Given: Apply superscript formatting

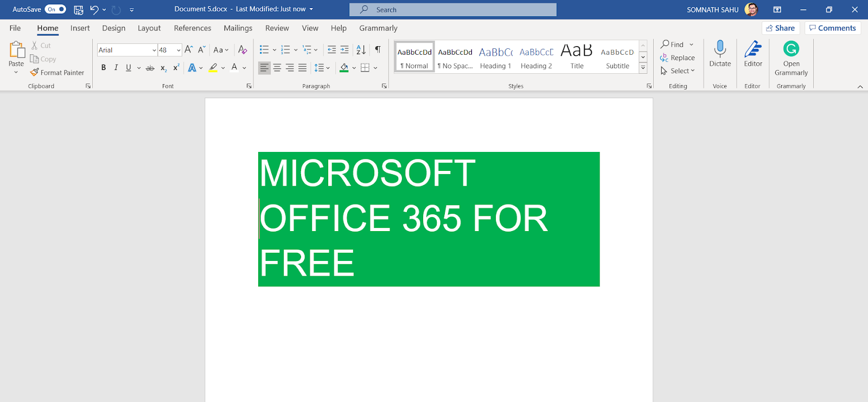Looking at the screenshot, I should coord(176,68).
